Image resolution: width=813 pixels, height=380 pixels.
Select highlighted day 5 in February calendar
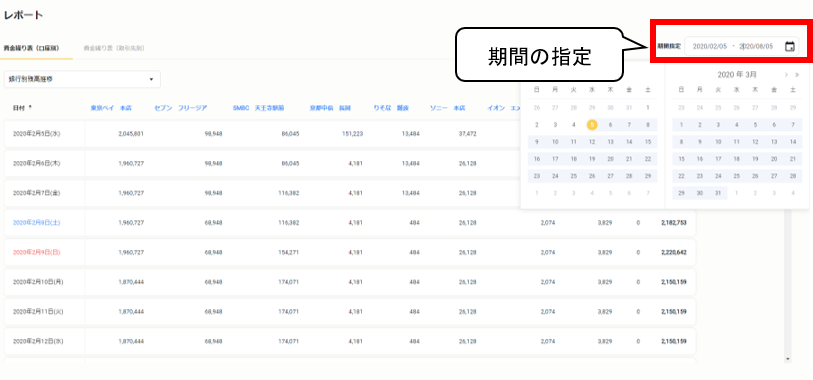[x=592, y=124]
